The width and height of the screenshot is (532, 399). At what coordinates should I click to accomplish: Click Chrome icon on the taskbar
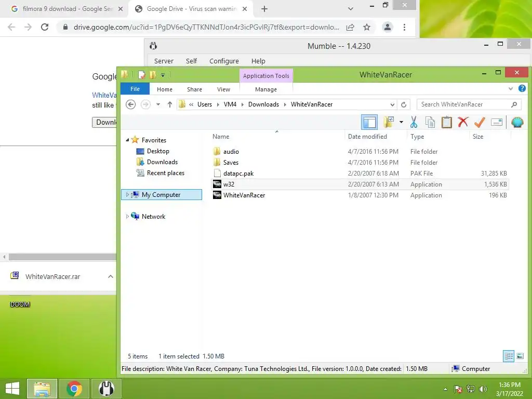tap(74, 389)
